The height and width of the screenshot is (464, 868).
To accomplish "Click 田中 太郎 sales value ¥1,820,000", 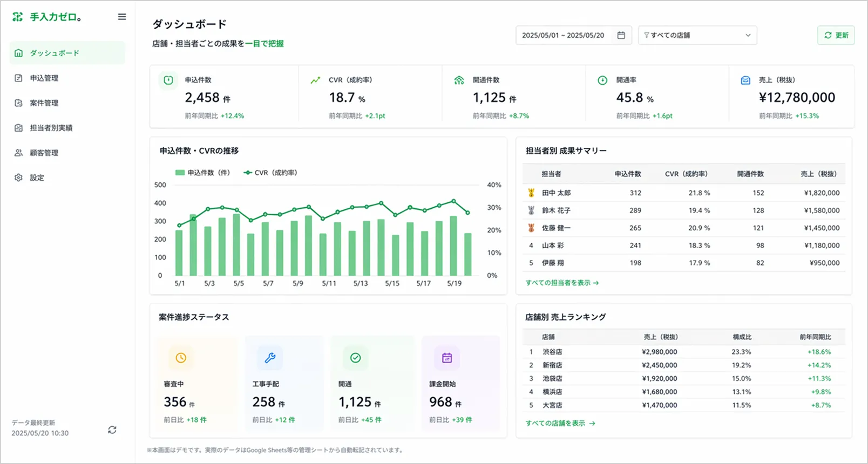I will [822, 193].
